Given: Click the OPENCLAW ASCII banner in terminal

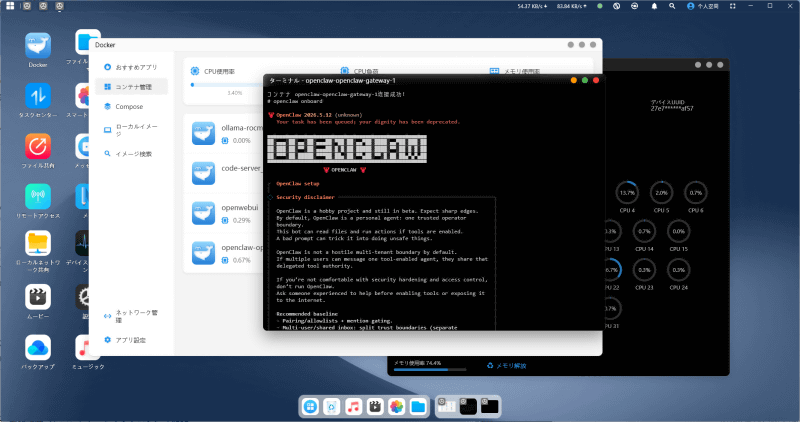Looking at the screenshot, I should coord(347,149).
